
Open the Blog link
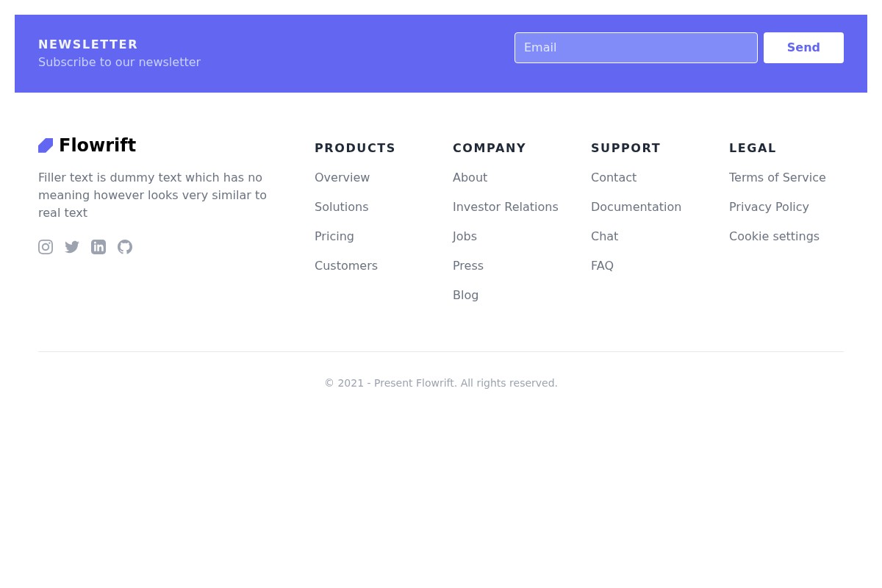(465, 295)
